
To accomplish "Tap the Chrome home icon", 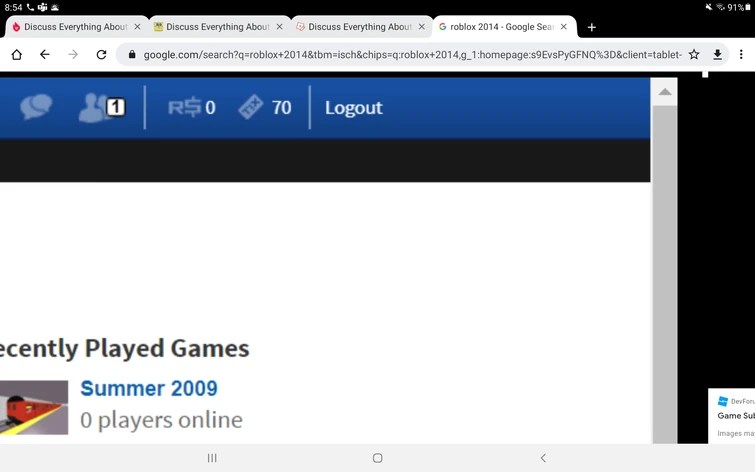I will (16, 54).
